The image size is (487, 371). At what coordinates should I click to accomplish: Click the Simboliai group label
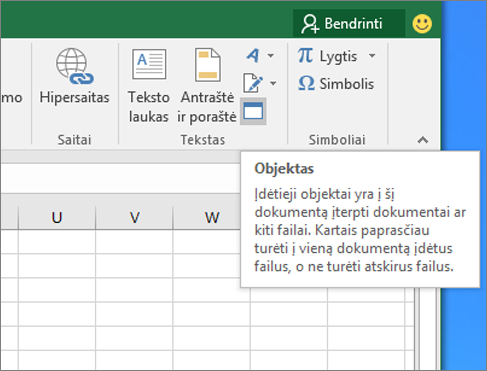(337, 140)
